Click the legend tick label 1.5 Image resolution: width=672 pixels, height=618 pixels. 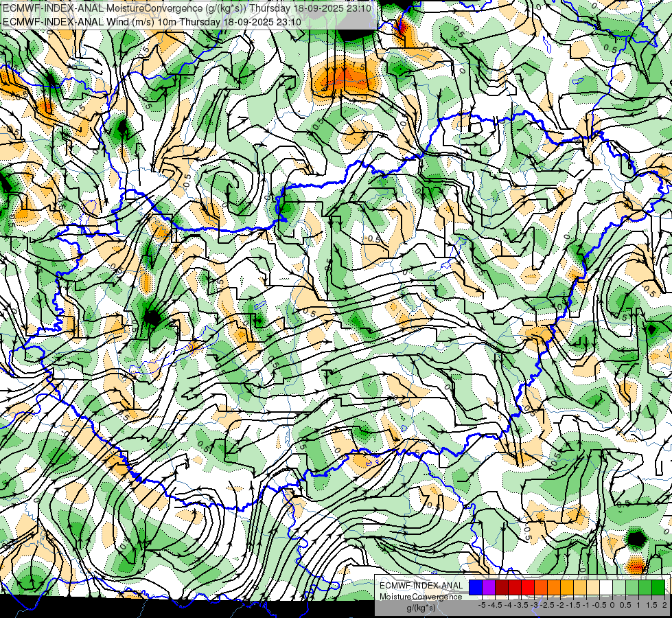[651, 605]
